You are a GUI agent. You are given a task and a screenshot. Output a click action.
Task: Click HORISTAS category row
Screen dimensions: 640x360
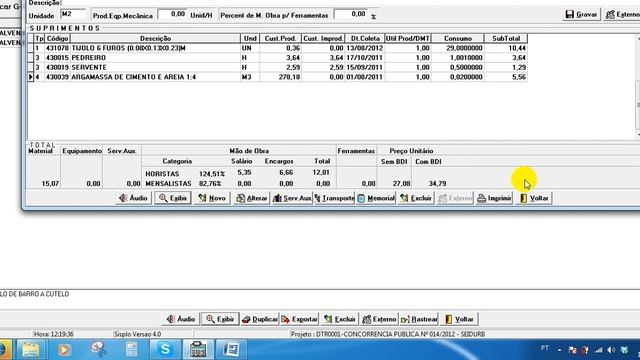click(x=238, y=173)
